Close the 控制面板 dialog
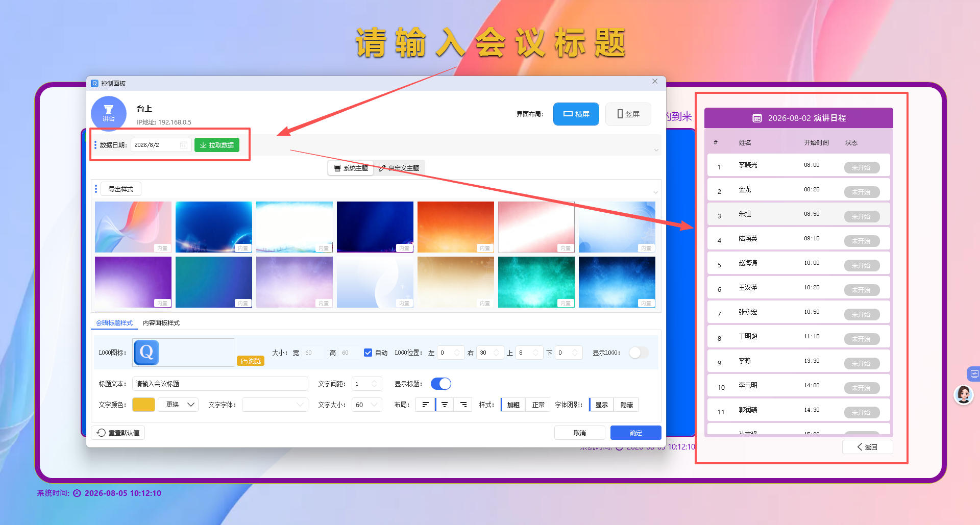The width and height of the screenshot is (980, 525). pos(655,82)
